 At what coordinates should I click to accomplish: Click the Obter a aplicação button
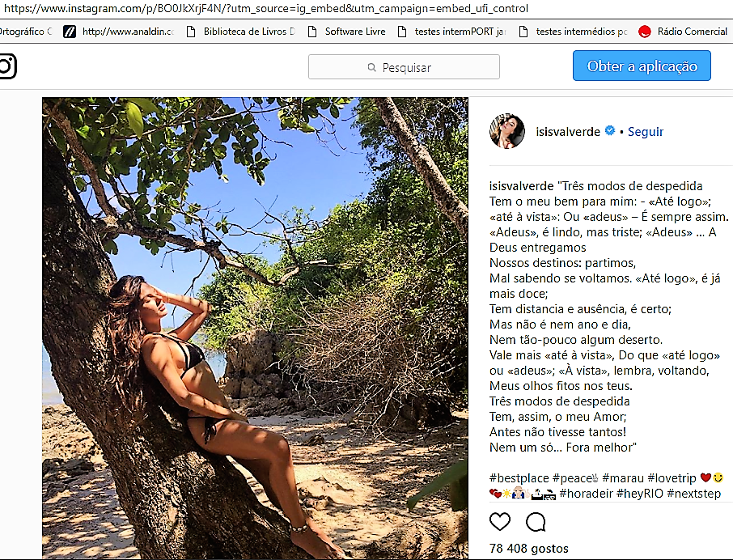(642, 66)
